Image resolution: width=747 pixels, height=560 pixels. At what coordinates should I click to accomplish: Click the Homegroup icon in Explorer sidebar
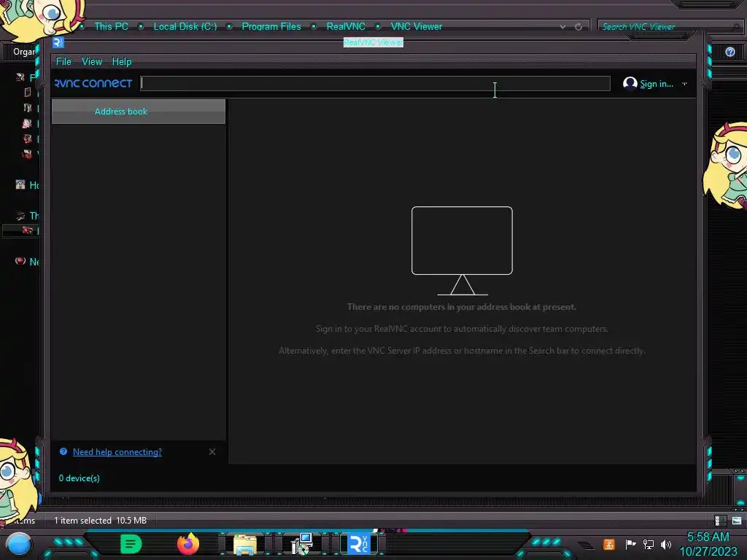(20, 184)
